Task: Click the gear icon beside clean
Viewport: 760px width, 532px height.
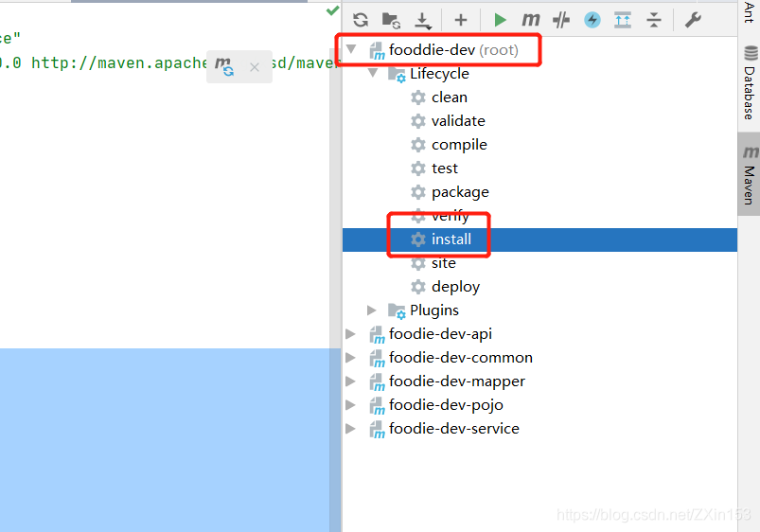Action: (417, 97)
